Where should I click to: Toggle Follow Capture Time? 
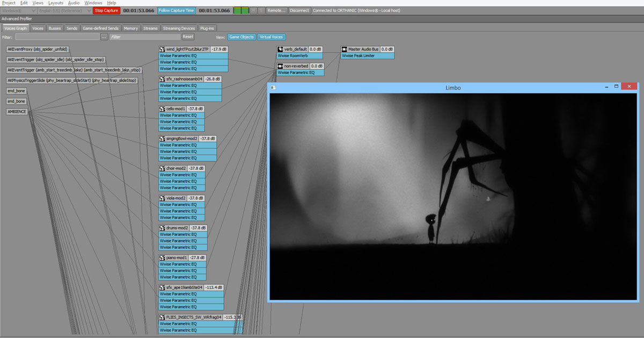tap(177, 10)
